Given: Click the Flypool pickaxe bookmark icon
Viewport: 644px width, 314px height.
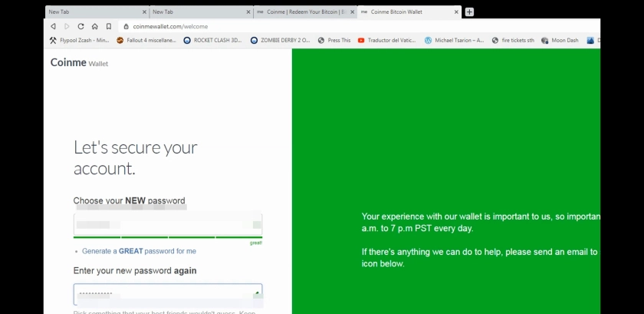Looking at the screenshot, I should click(x=53, y=41).
